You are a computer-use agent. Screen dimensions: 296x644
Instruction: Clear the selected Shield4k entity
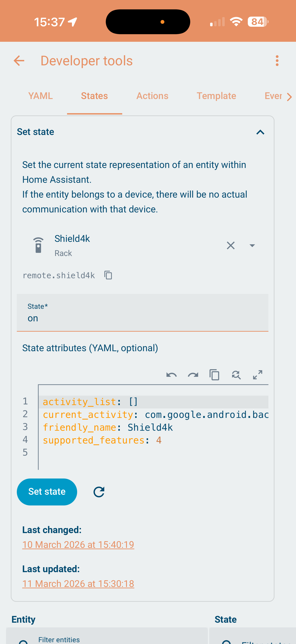coord(231,245)
